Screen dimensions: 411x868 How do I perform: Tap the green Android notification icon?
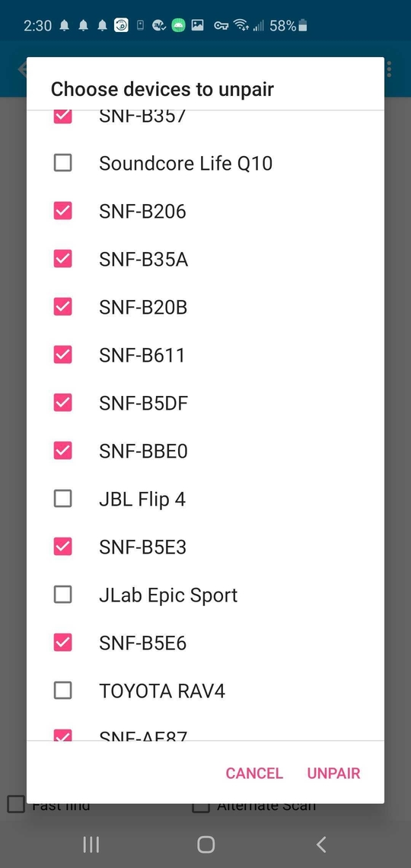177,25
